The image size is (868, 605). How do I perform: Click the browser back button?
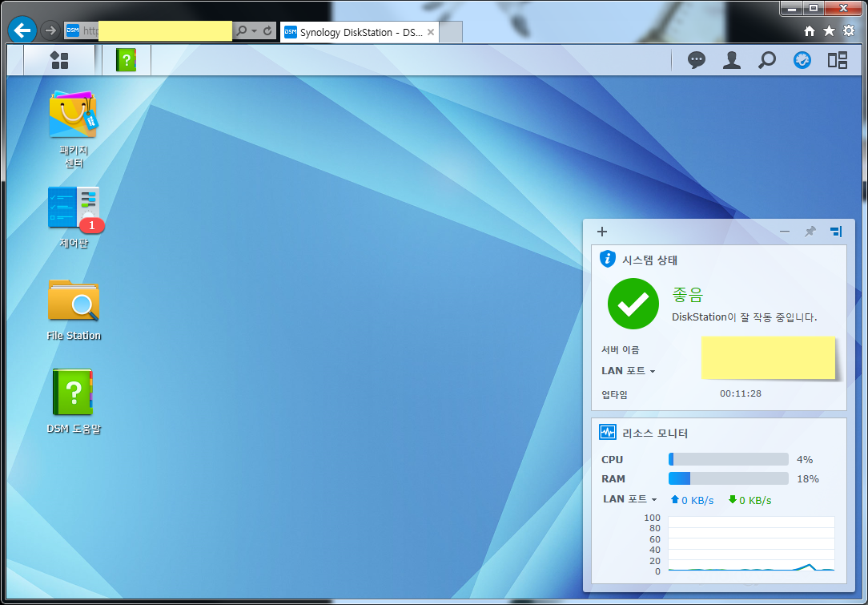coord(22,30)
